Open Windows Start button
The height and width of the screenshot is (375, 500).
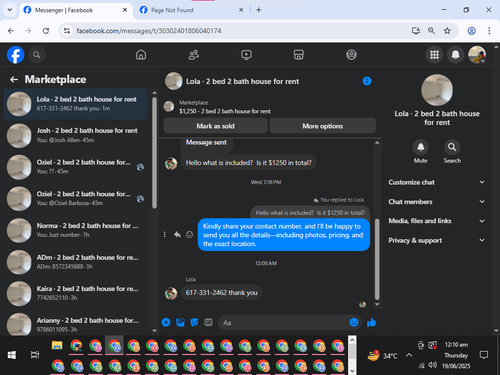(12, 355)
